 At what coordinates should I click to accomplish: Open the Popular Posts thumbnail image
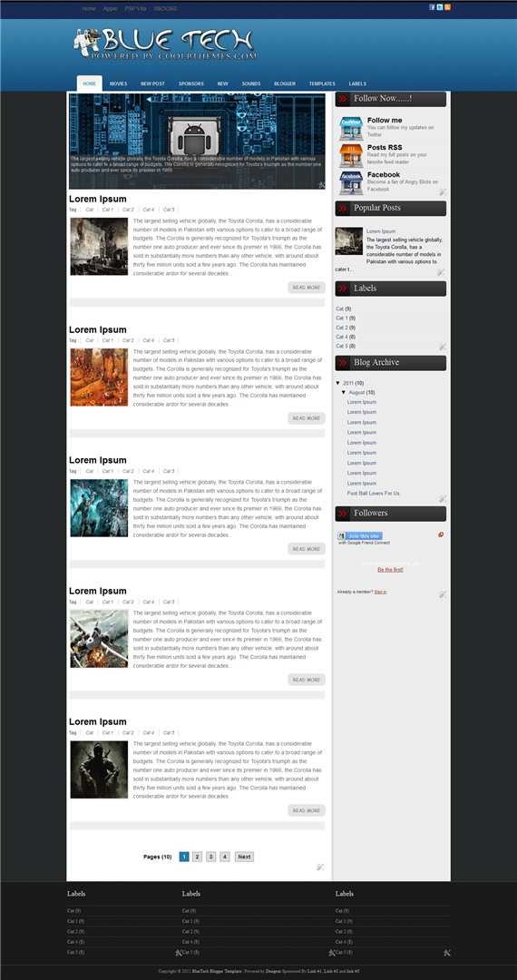click(x=349, y=241)
